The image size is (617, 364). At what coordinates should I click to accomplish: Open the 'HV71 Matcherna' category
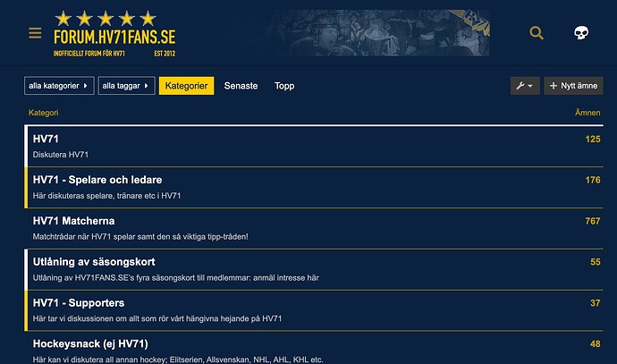73,221
